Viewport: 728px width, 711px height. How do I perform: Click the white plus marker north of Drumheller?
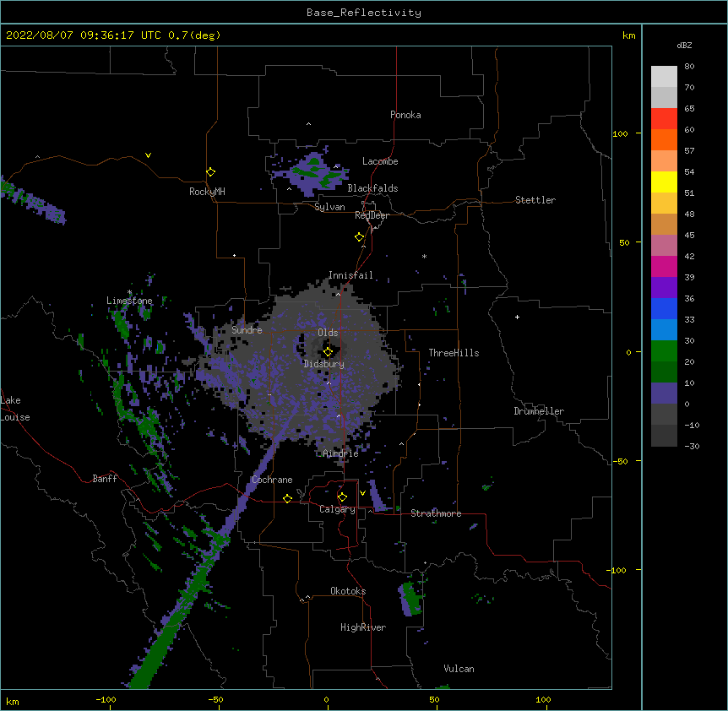coord(517,317)
